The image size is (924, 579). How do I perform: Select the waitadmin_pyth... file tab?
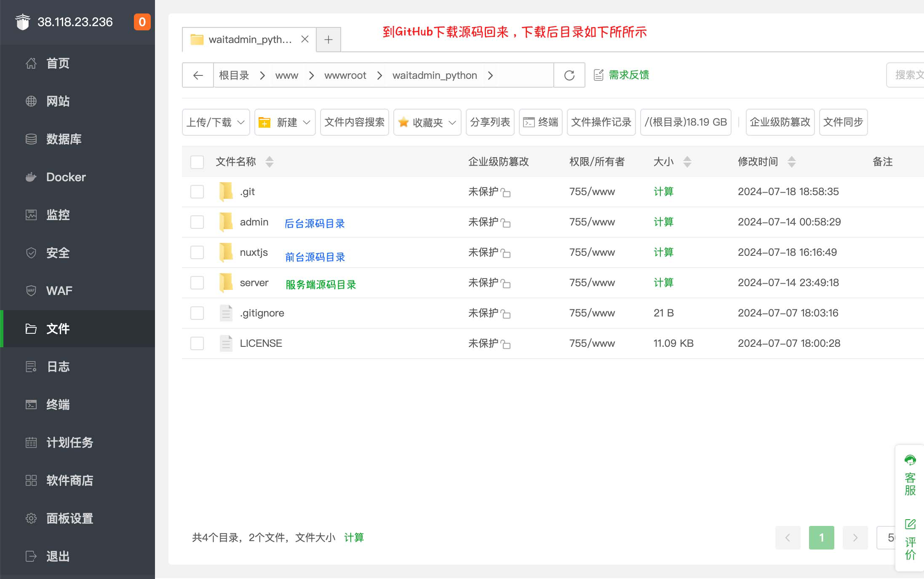[249, 40]
